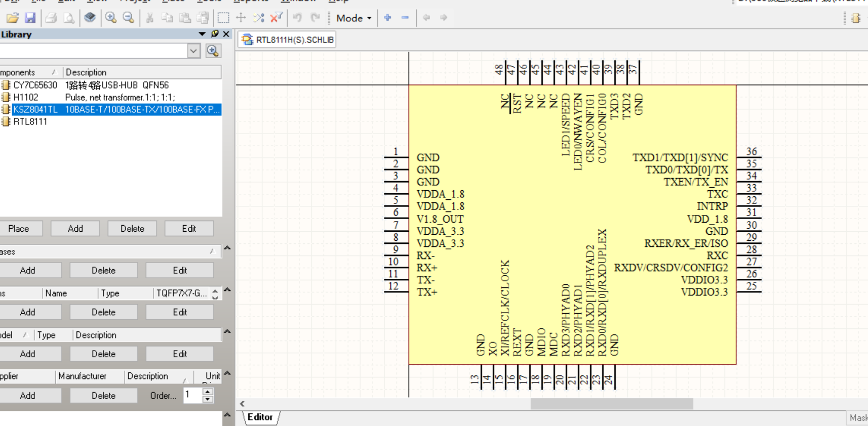Click the stepper beside TQFP7X7-G column header
The height and width of the screenshot is (426, 868).
(215, 293)
